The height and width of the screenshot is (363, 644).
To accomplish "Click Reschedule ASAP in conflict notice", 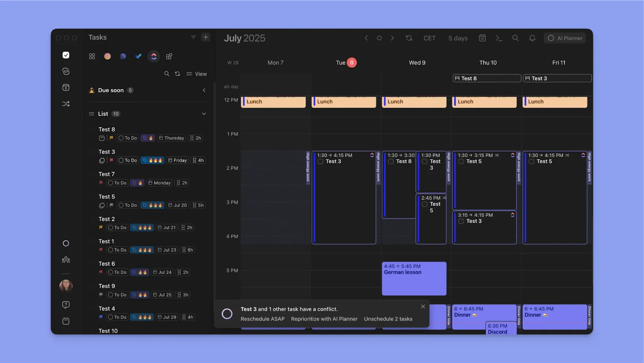I will click(x=262, y=319).
